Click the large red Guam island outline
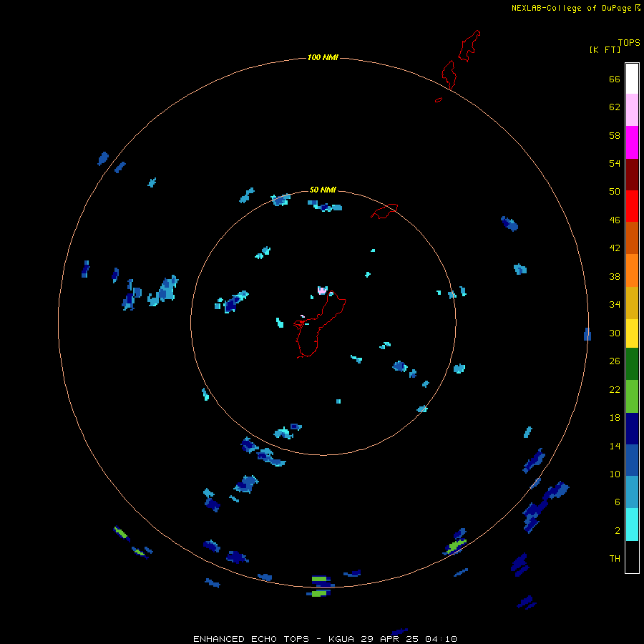 (x=319, y=324)
